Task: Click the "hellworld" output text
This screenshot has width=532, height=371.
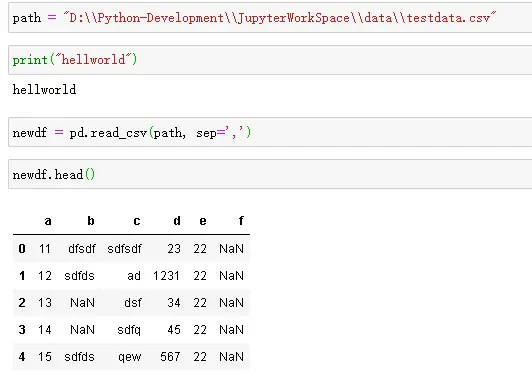Action: tap(44, 90)
